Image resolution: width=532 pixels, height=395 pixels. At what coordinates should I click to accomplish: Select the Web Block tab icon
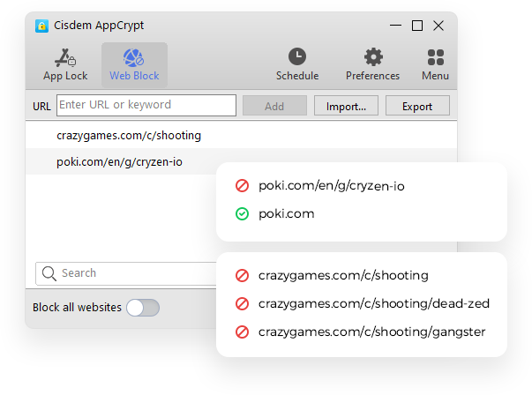click(x=134, y=57)
